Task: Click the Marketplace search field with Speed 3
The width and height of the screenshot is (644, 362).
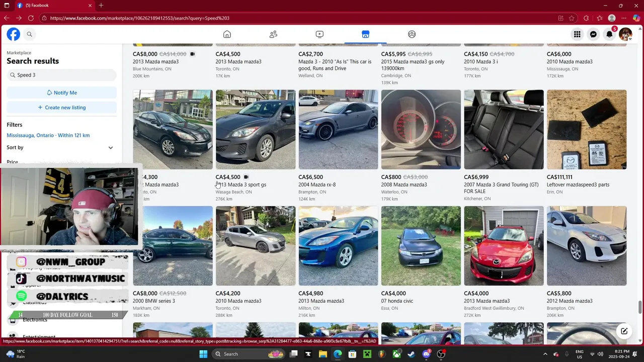Action: [61, 75]
